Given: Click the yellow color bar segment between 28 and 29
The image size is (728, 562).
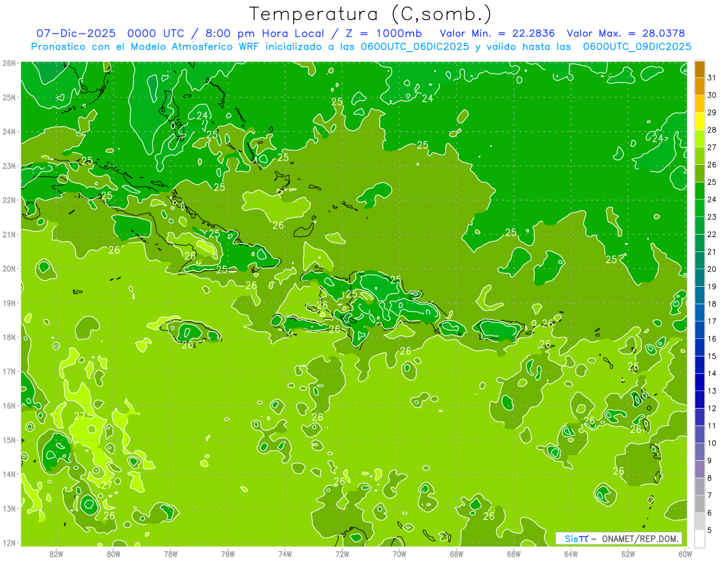Looking at the screenshot, I should pyautogui.click(x=699, y=121).
